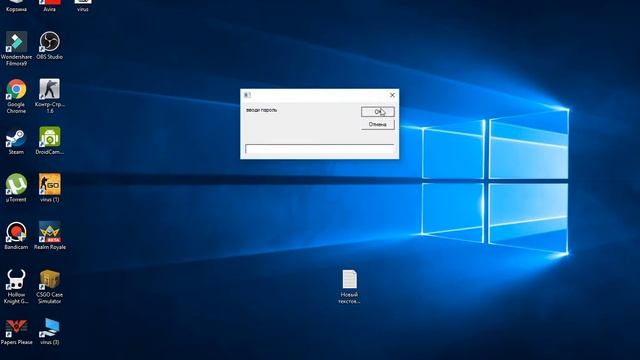Click the Отмена cancel button
The image size is (640, 360).
click(x=378, y=124)
